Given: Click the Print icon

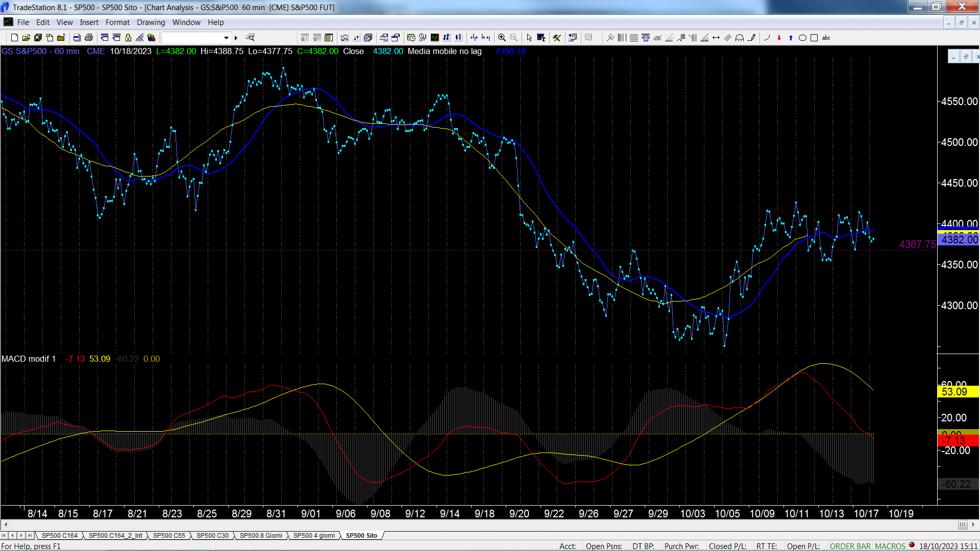Looking at the screenshot, I should pos(89,38).
